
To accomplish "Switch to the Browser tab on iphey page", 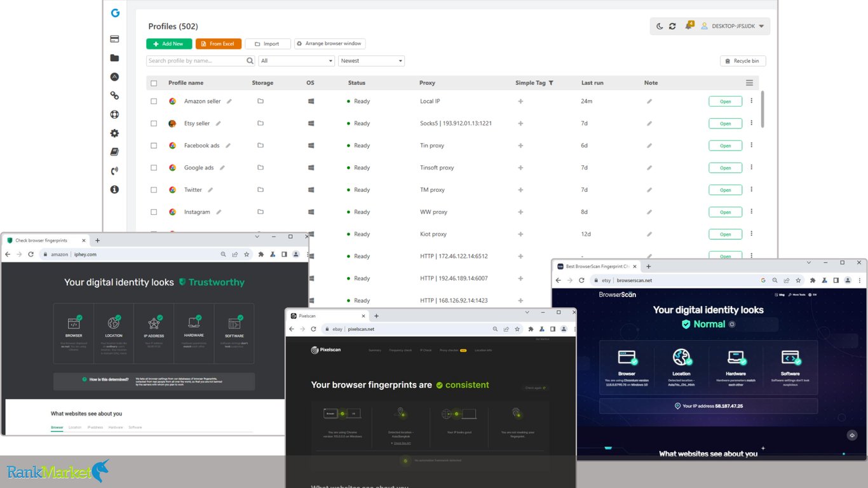I will [x=57, y=428].
